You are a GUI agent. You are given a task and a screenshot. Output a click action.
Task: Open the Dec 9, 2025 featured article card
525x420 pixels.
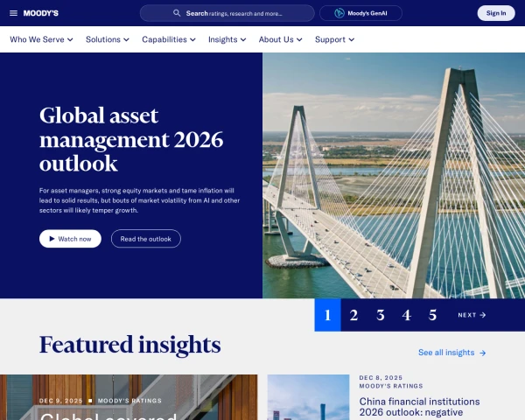(129, 397)
